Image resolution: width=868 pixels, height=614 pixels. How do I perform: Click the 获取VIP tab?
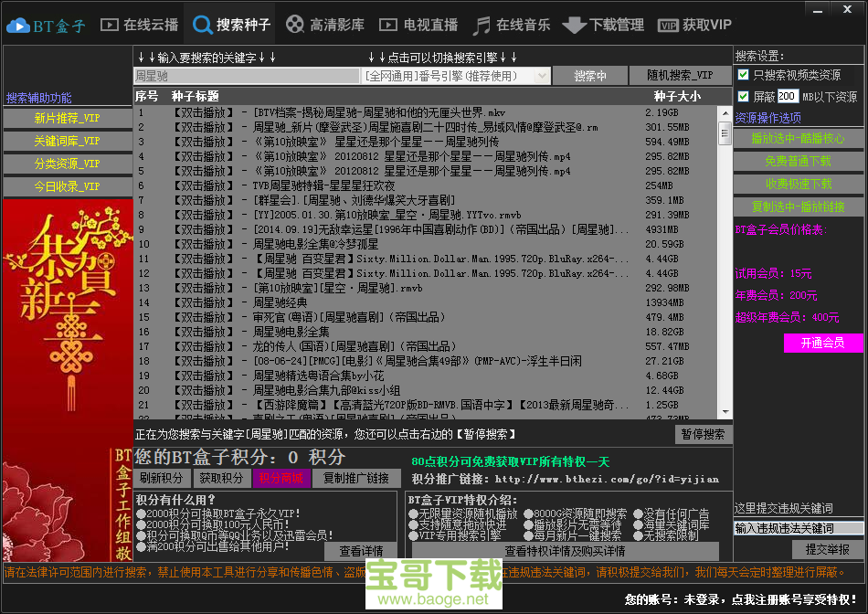694,25
